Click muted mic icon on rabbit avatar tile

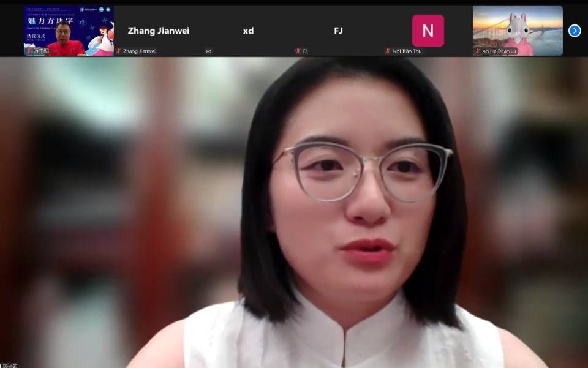click(x=478, y=51)
